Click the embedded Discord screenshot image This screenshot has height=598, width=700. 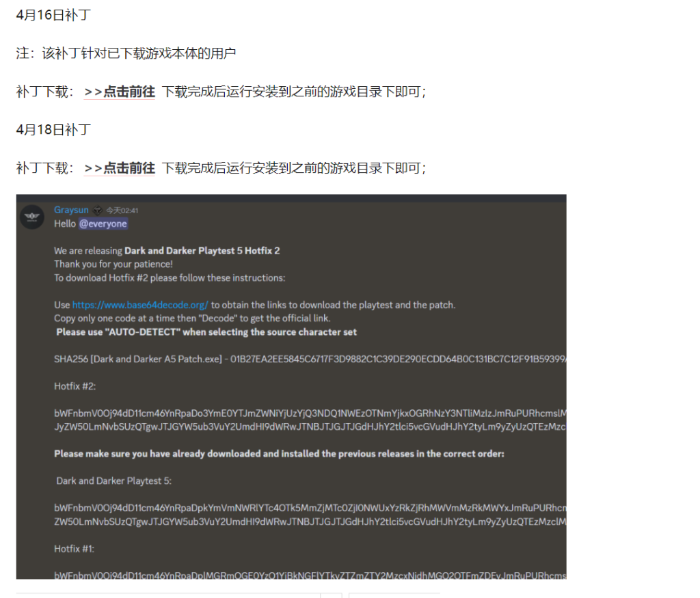pos(291,386)
